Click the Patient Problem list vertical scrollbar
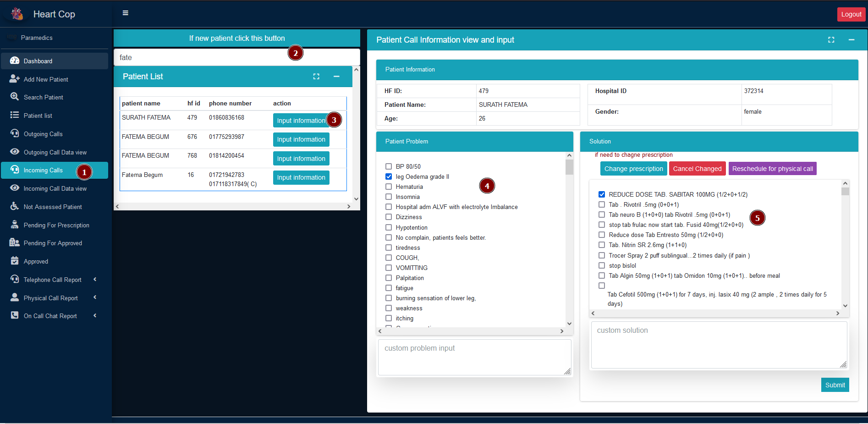The image size is (868, 424). tap(569, 238)
